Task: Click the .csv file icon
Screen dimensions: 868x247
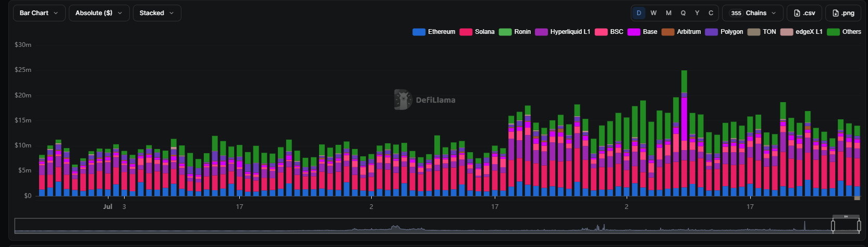Action: (797, 13)
